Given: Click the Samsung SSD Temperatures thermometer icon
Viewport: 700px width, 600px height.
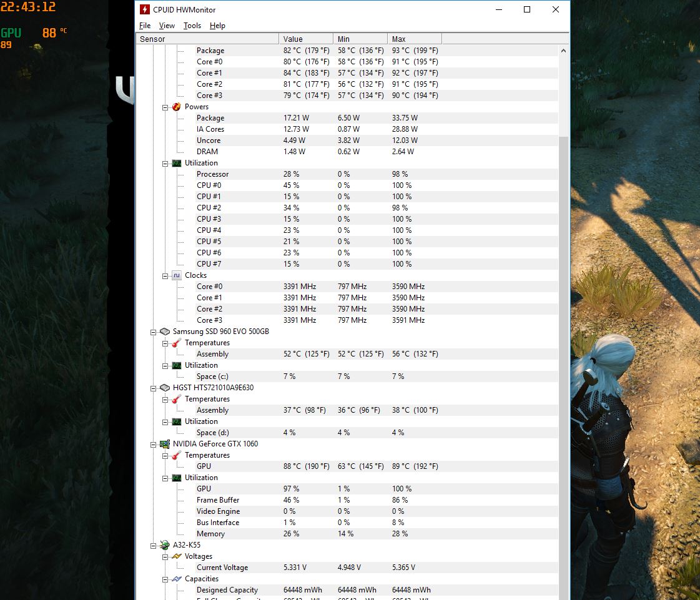Looking at the screenshot, I should [x=177, y=343].
